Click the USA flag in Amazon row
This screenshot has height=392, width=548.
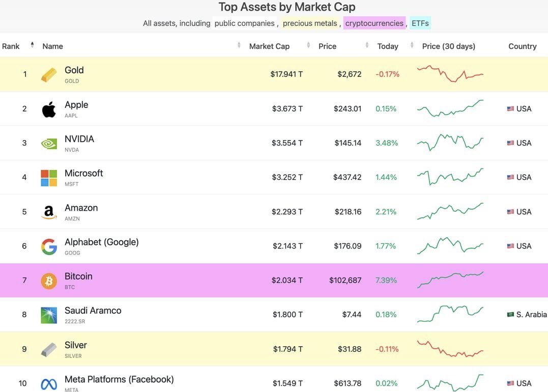click(x=510, y=212)
